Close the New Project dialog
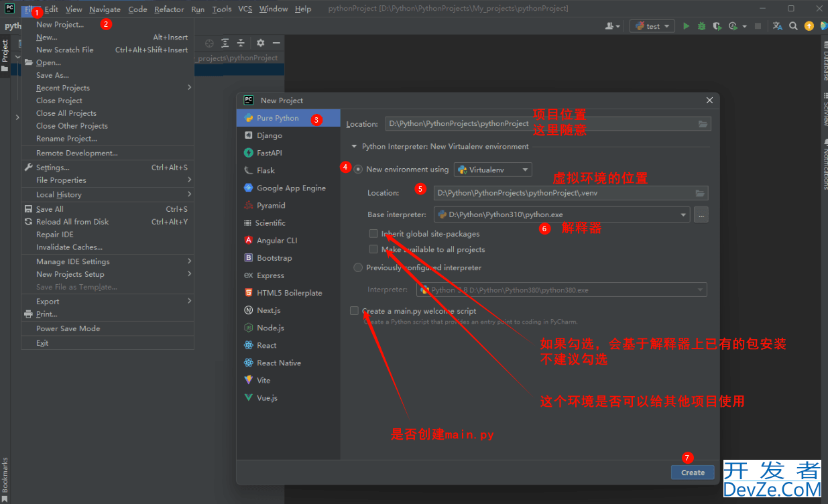 click(709, 101)
